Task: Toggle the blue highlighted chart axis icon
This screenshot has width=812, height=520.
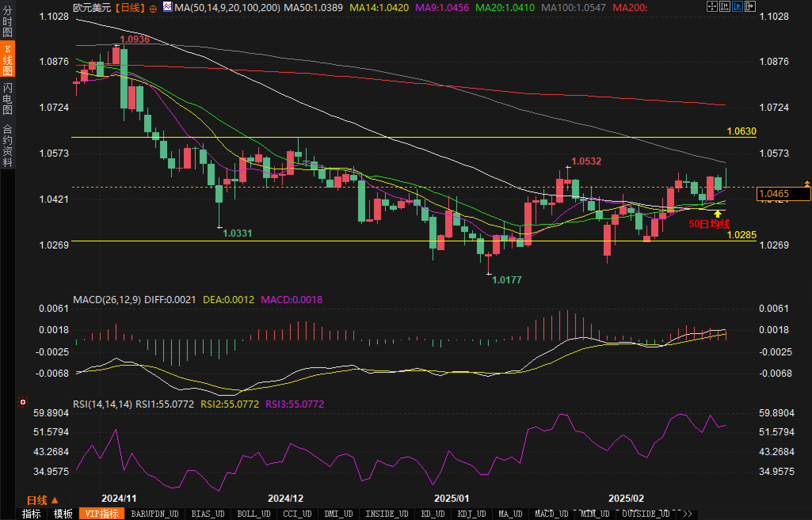Action: coord(737,6)
